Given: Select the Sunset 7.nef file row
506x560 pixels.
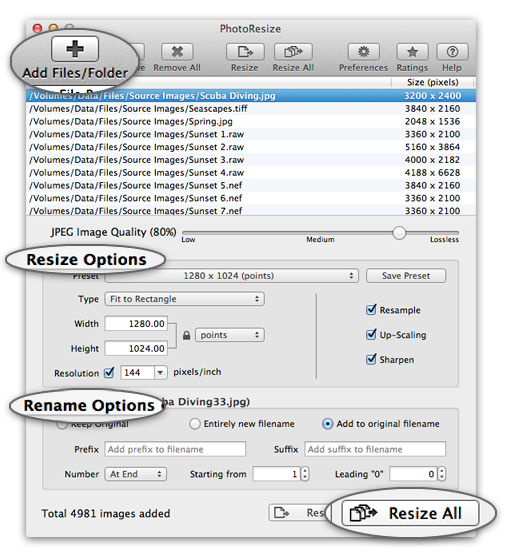Looking at the screenshot, I should (x=251, y=211).
